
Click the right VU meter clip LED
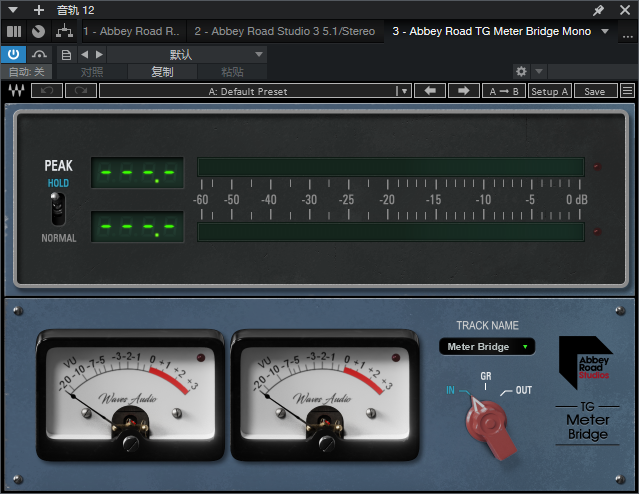(x=395, y=358)
